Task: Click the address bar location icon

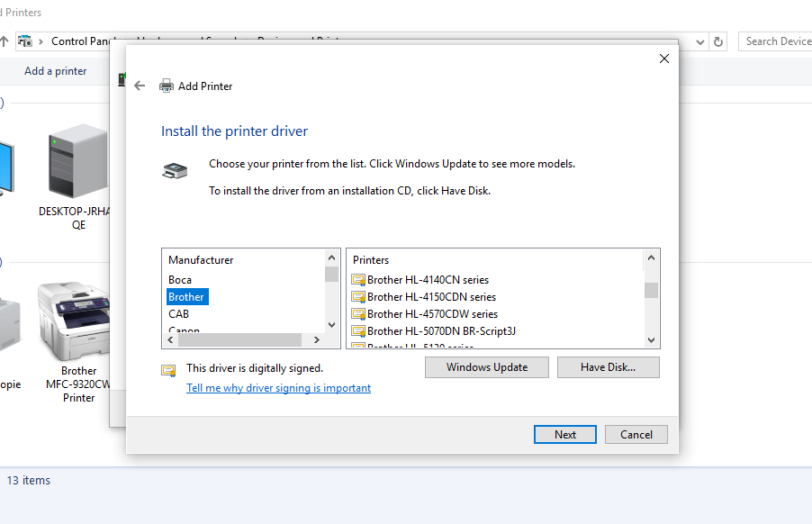Action: coord(25,41)
